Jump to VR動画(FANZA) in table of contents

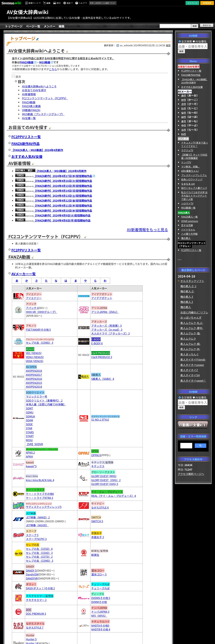(31, 110)
